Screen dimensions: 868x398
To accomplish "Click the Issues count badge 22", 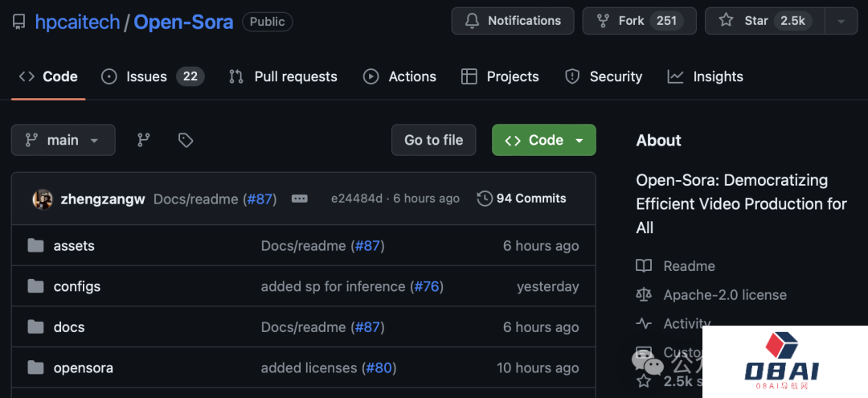I will pos(190,76).
